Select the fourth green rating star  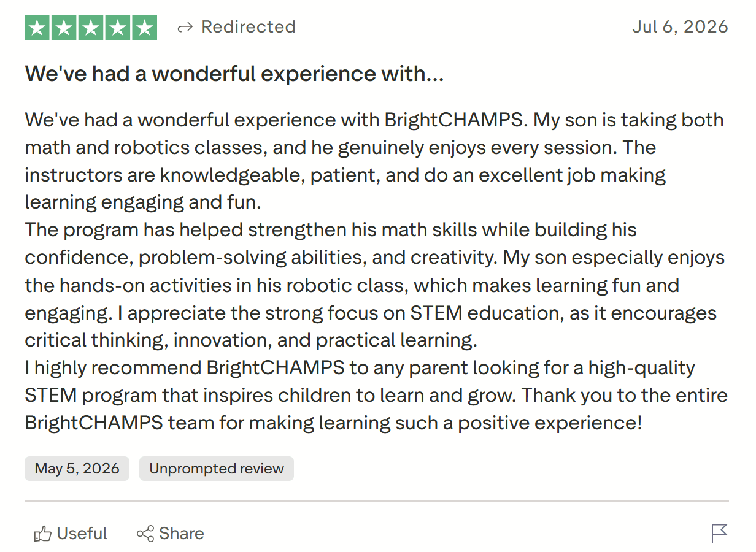point(117,28)
